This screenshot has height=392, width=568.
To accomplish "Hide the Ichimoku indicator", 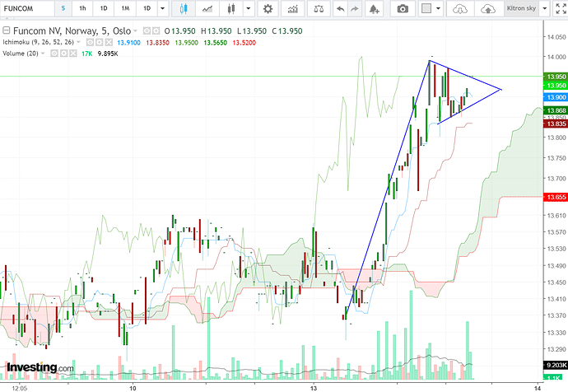I will (90, 42).
